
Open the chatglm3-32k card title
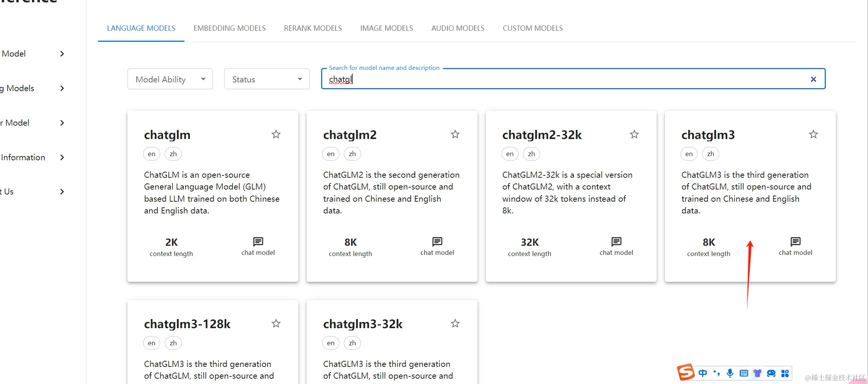tap(363, 324)
